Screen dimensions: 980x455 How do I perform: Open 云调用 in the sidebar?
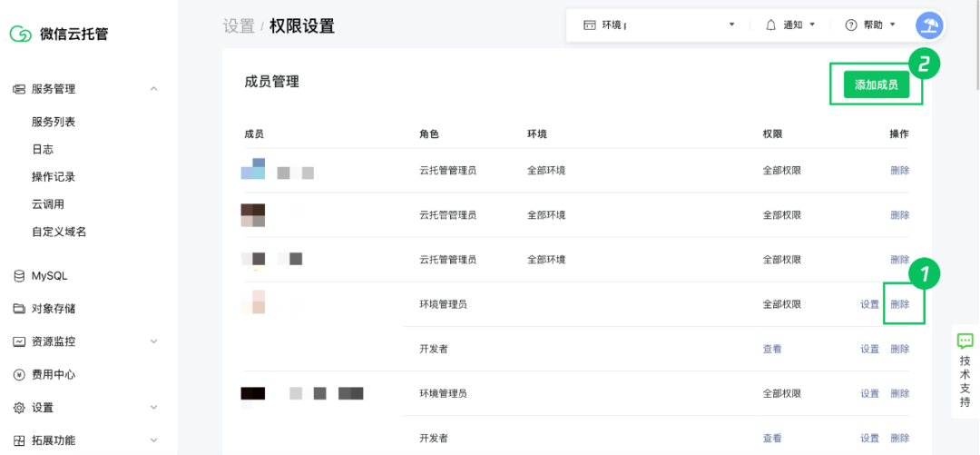pyautogui.click(x=48, y=204)
